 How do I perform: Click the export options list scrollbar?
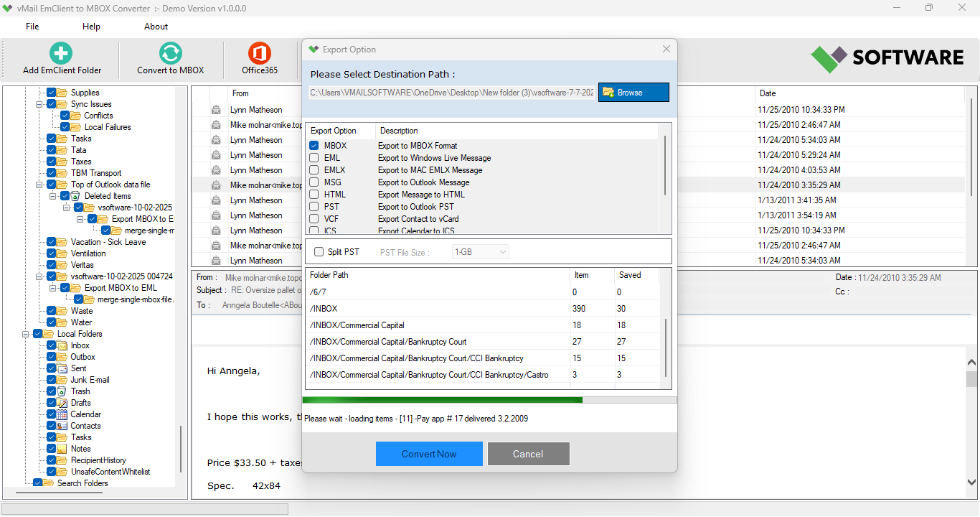coord(666,165)
